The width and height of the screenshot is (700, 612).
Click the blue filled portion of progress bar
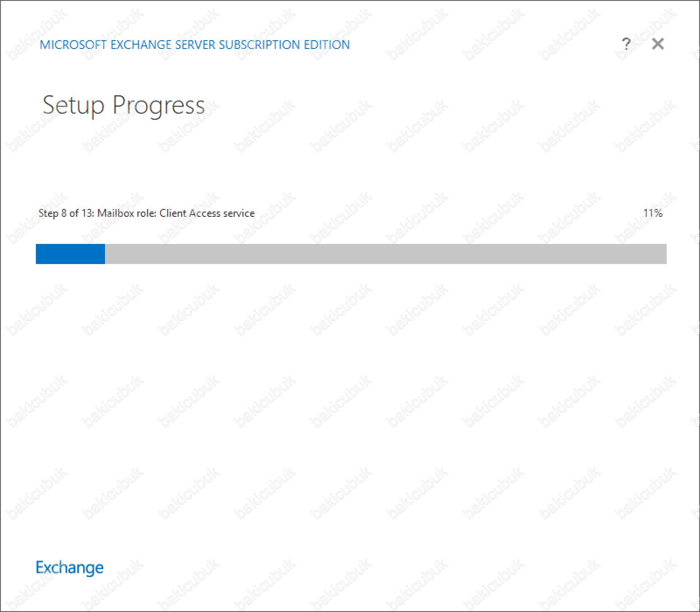click(x=70, y=254)
